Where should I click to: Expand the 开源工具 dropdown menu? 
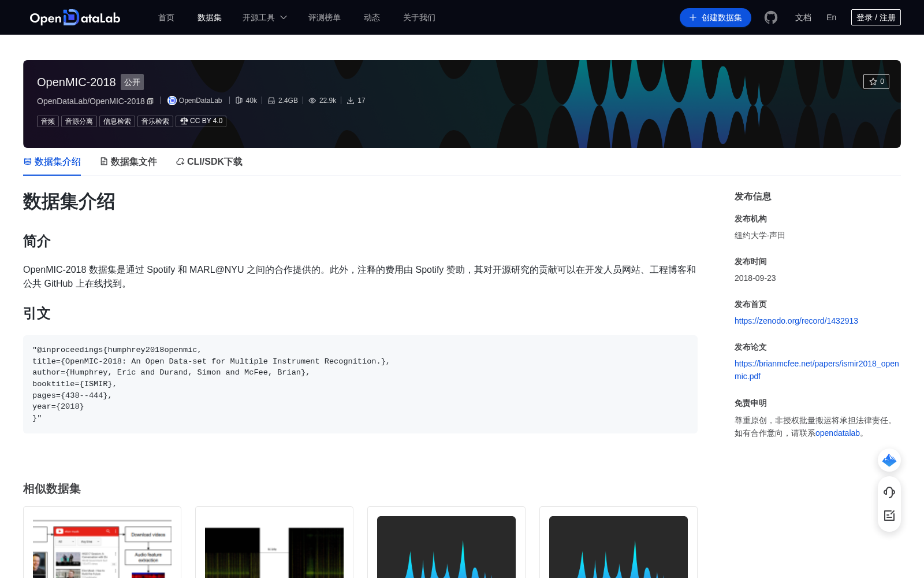[264, 17]
